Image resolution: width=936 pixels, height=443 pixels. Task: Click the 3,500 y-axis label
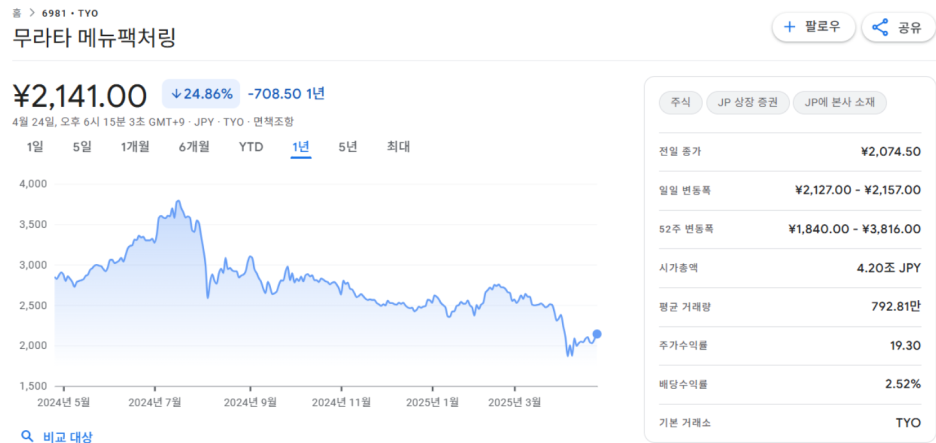tap(33, 224)
